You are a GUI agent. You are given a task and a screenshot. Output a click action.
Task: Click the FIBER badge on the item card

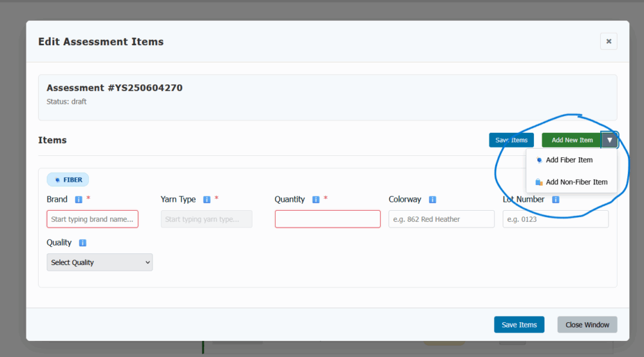click(x=68, y=180)
